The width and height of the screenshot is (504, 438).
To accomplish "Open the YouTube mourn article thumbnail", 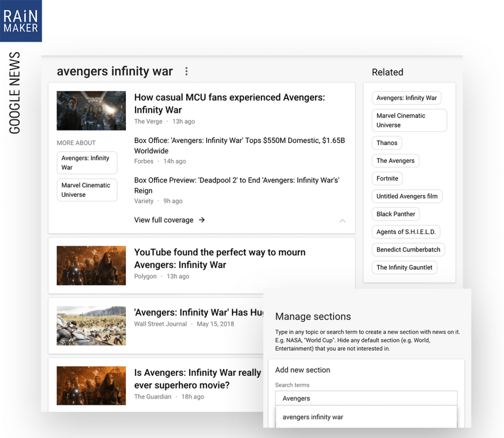I will 91,265.
